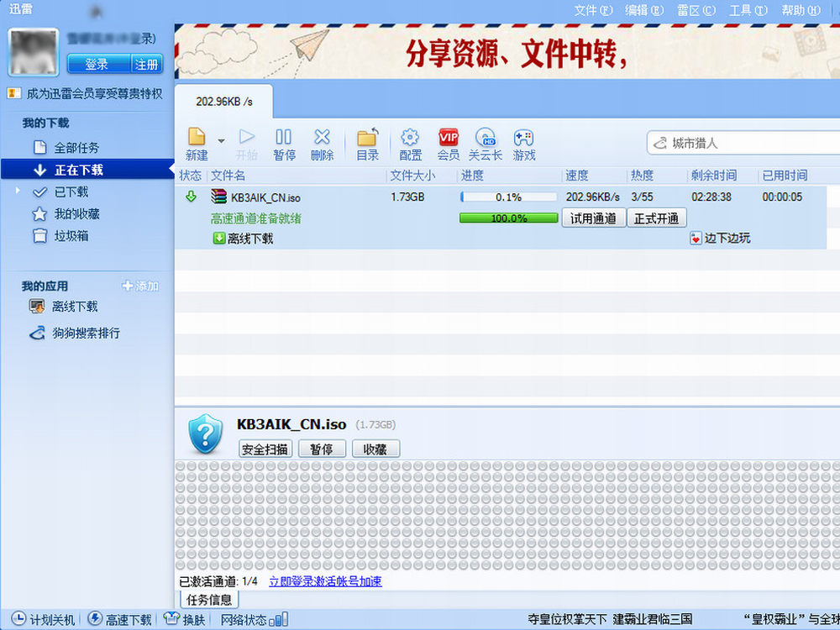Click the 夺皇位权掌天下 status bar ad text

click(610, 619)
